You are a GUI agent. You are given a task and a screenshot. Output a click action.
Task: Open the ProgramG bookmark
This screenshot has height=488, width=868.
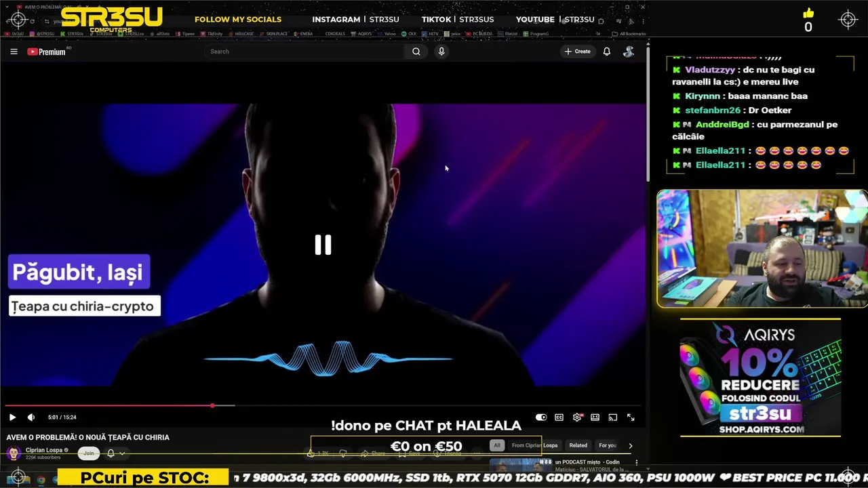(x=536, y=34)
